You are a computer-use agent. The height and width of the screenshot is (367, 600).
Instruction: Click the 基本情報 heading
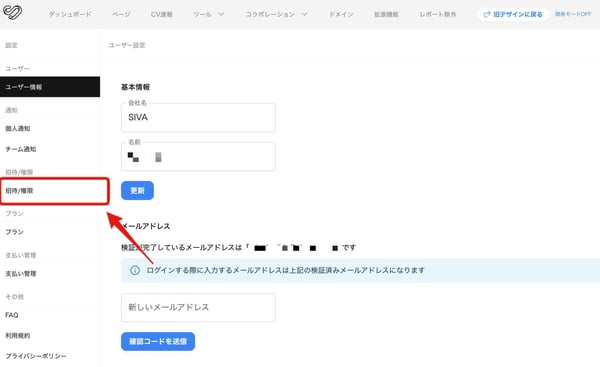[135, 87]
